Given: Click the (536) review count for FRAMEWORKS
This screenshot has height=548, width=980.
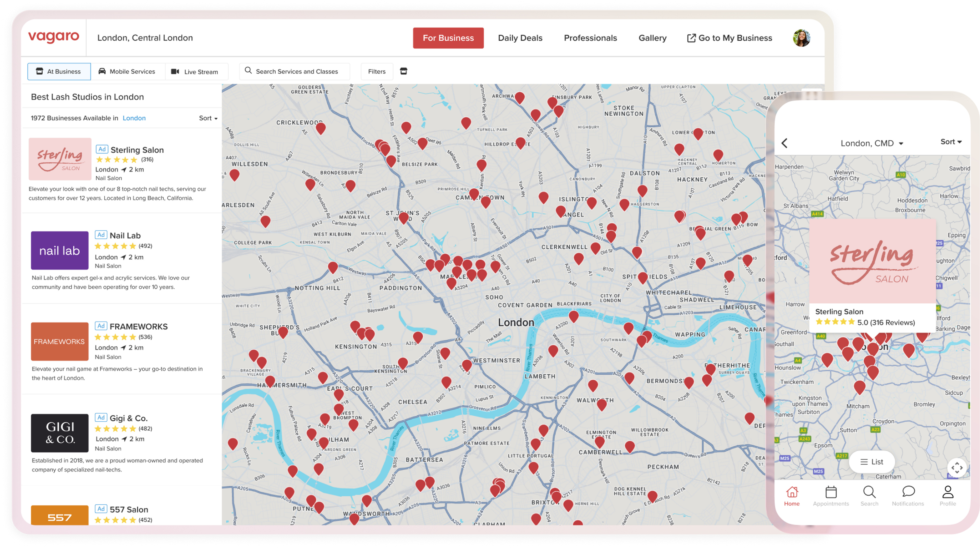Looking at the screenshot, I should coord(145,337).
